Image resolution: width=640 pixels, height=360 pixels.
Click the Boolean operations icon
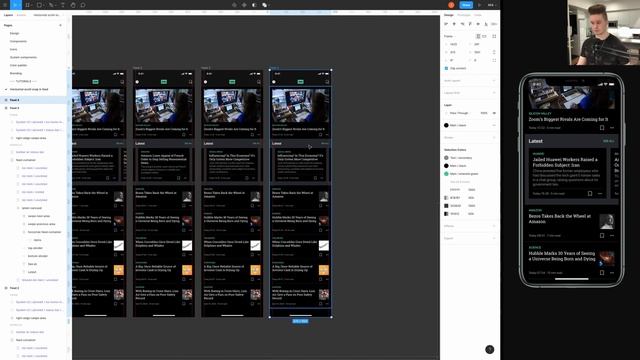pos(264,5)
